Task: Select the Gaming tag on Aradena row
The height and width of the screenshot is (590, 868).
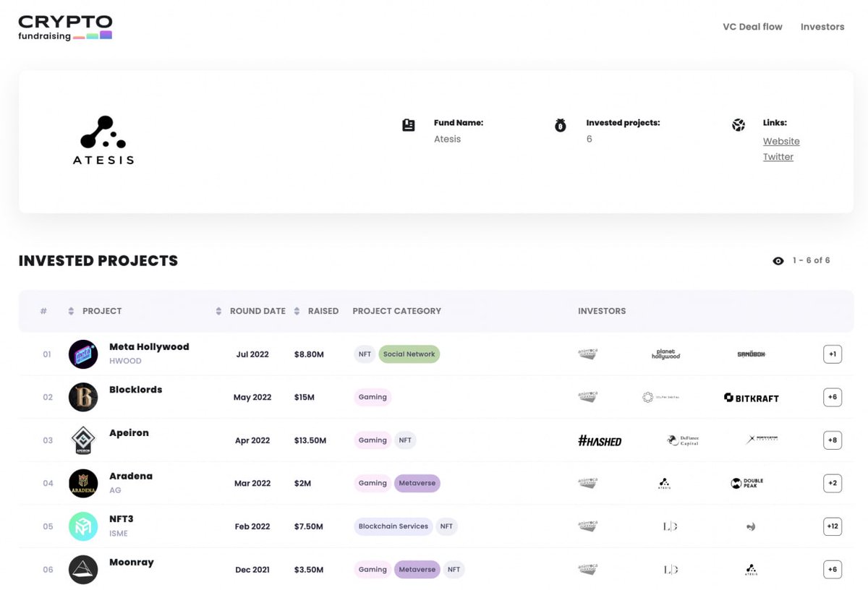Action: pyautogui.click(x=373, y=483)
